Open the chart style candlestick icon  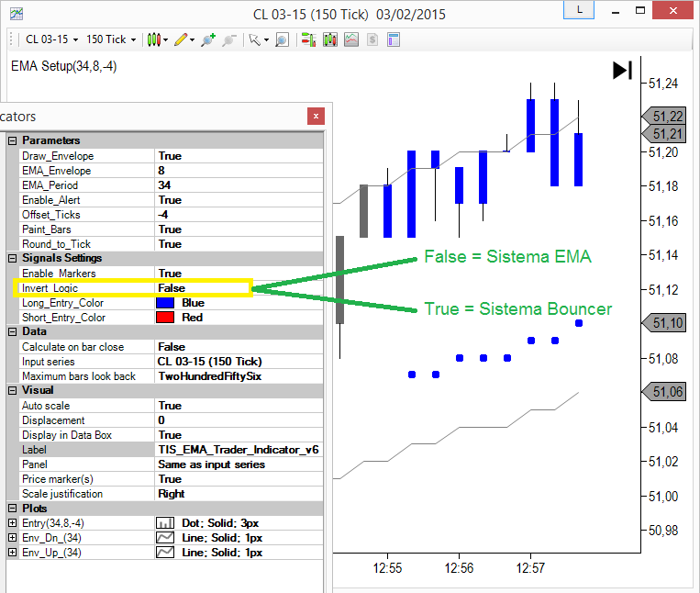pos(154,39)
